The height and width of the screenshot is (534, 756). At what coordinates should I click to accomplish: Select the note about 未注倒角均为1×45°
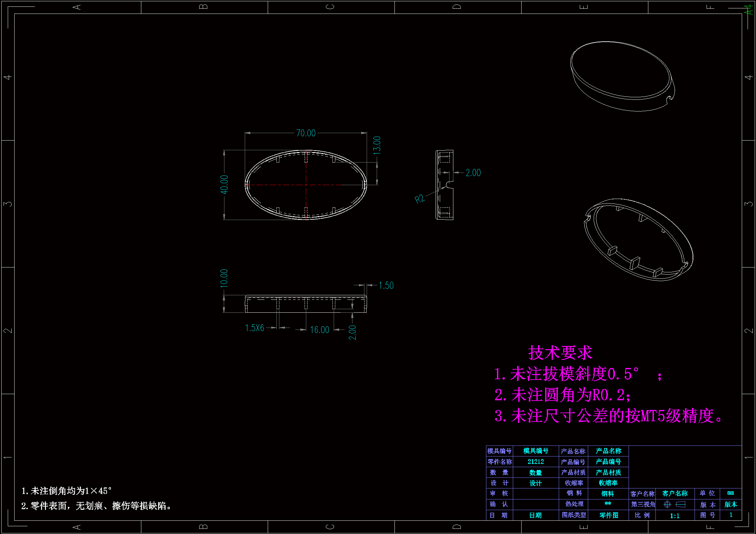67,491
